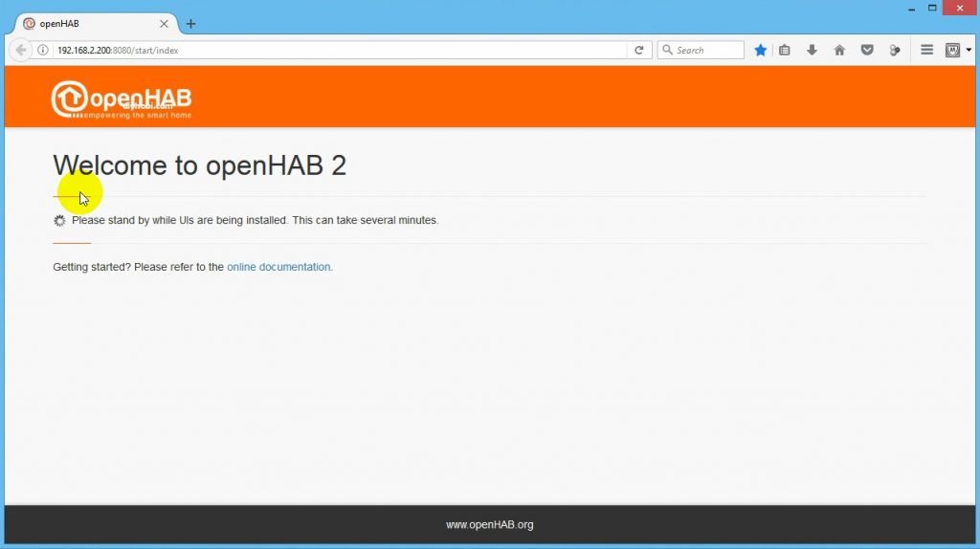Click www.openHAB.org footer text
980x549 pixels.
[x=489, y=525]
